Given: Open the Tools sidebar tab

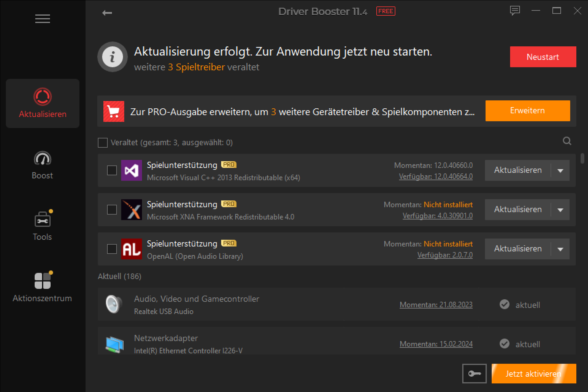Looking at the screenshot, I should tap(42, 226).
